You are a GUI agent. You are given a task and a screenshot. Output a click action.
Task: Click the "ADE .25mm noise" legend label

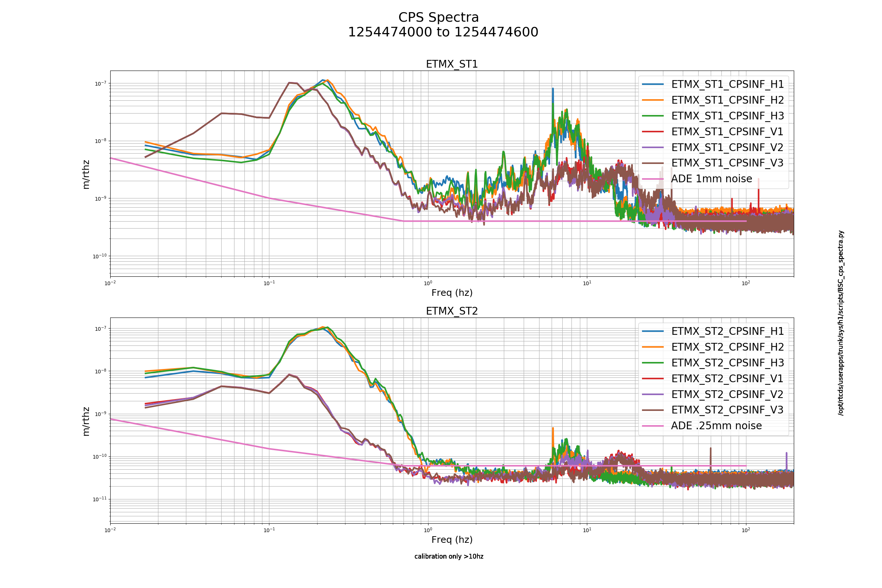(x=716, y=426)
